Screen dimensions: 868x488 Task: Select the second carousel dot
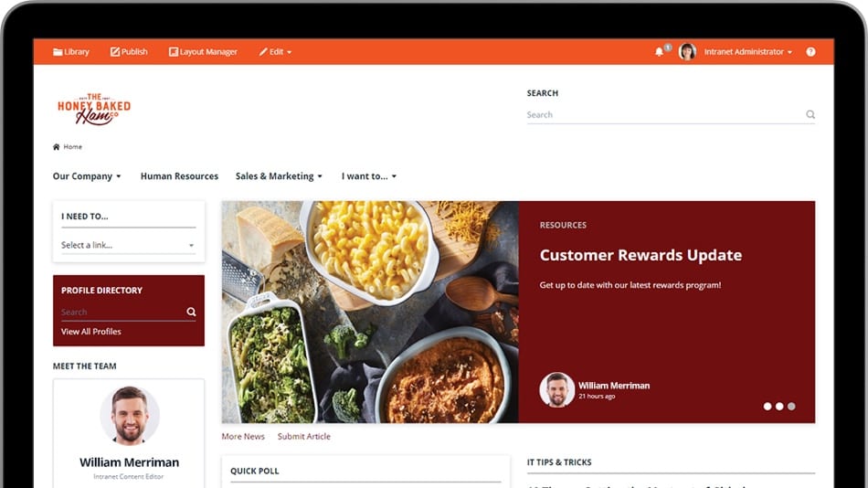(x=779, y=406)
